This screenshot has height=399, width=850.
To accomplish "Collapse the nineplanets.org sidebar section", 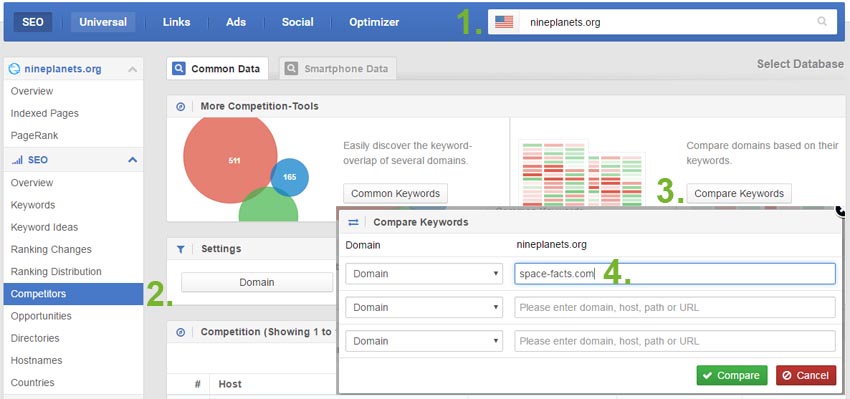I will pos(132,69).
